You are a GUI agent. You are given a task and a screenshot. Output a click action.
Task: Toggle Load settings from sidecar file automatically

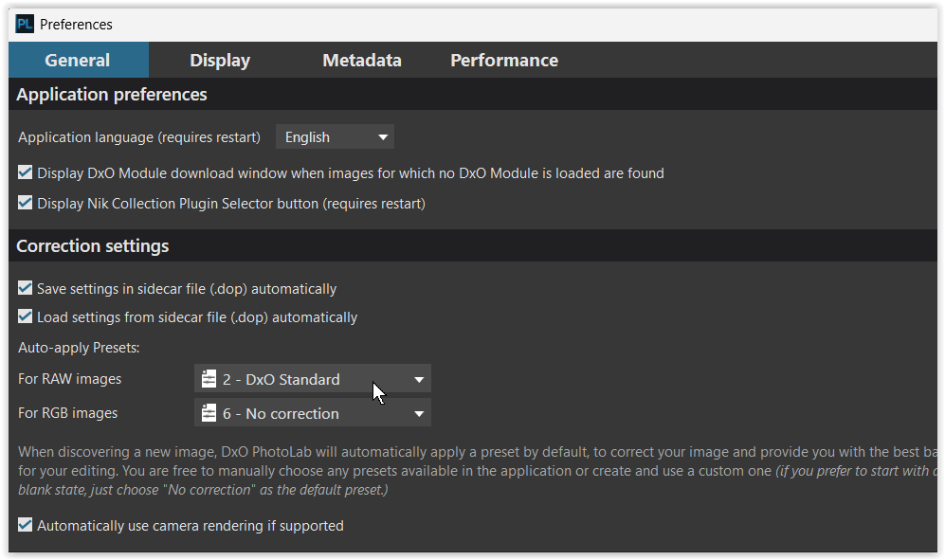pos(26,316)
